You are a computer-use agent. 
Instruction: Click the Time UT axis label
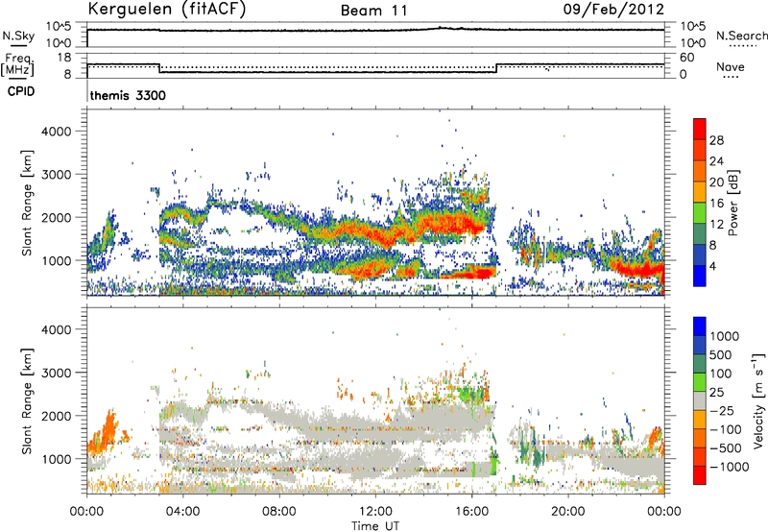pyautogui.click(x=375, y=526)
